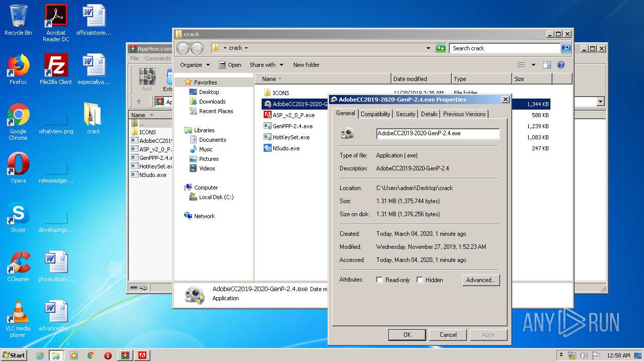This screenshot has width=644, height=362.
Task: Open Advanced attributes button
Action: pyautogui.click(x=481, y=280)
